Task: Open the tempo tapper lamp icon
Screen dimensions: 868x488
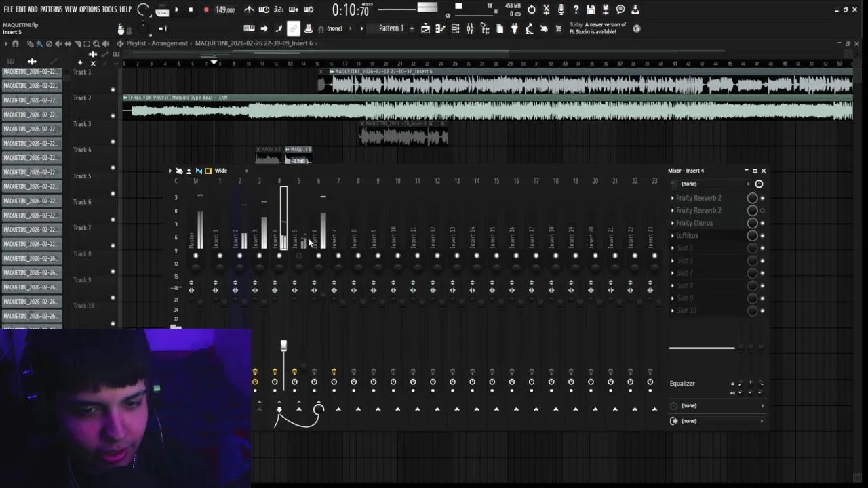Action: click(530, 28)
